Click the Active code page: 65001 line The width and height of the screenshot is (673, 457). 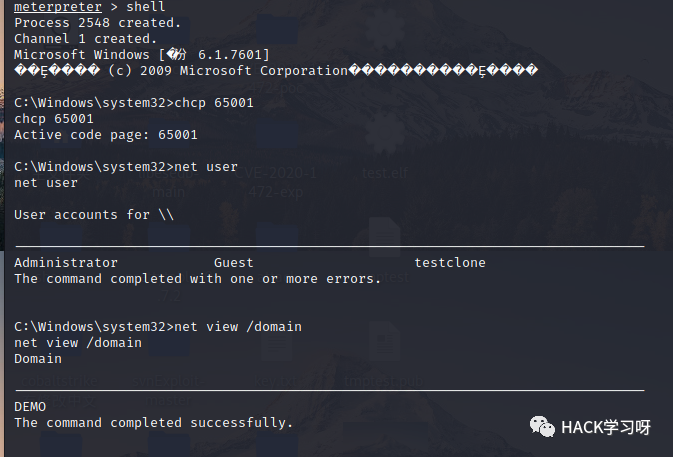click(x=106, y=135)
